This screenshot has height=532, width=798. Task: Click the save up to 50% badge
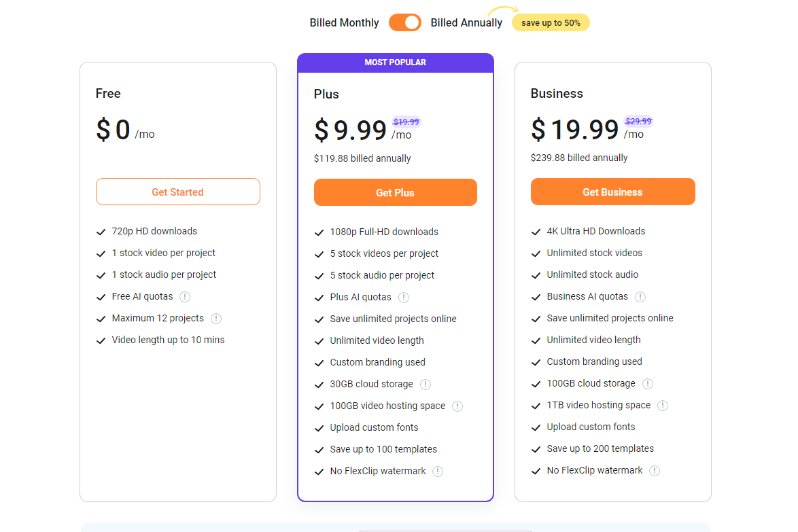click(x=551, y=22)
